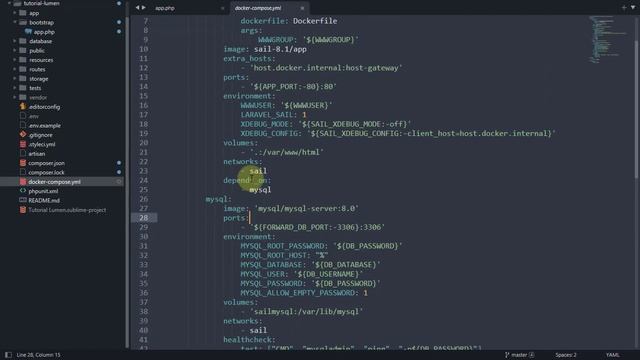Add a new tab with plus icon
This screenshot has width=640, height=360.
[x=624, y=8]
